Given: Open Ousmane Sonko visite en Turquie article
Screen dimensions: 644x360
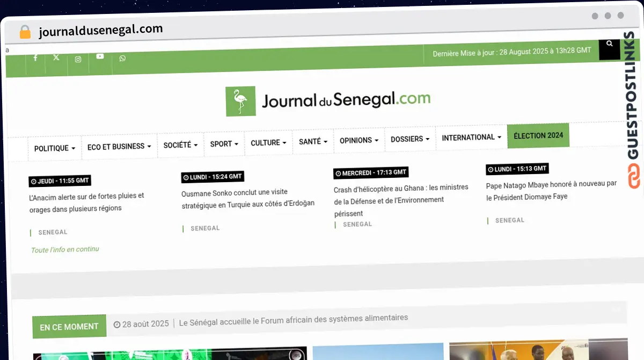Looking at the screenshot, I should coord(248,198).
